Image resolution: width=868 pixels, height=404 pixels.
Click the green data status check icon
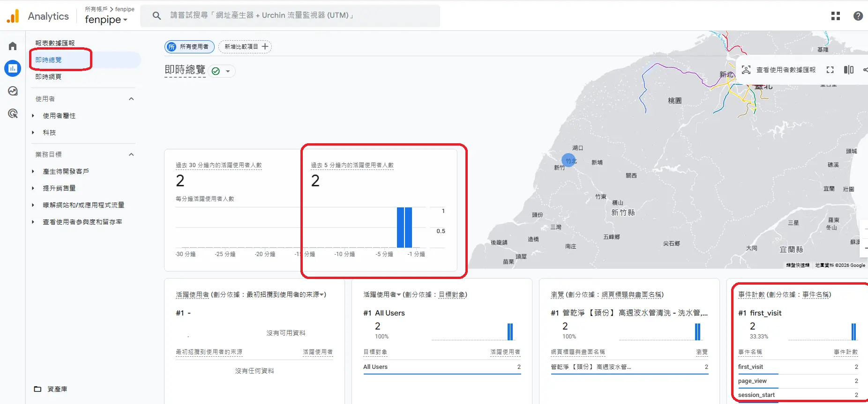[216, 71]
